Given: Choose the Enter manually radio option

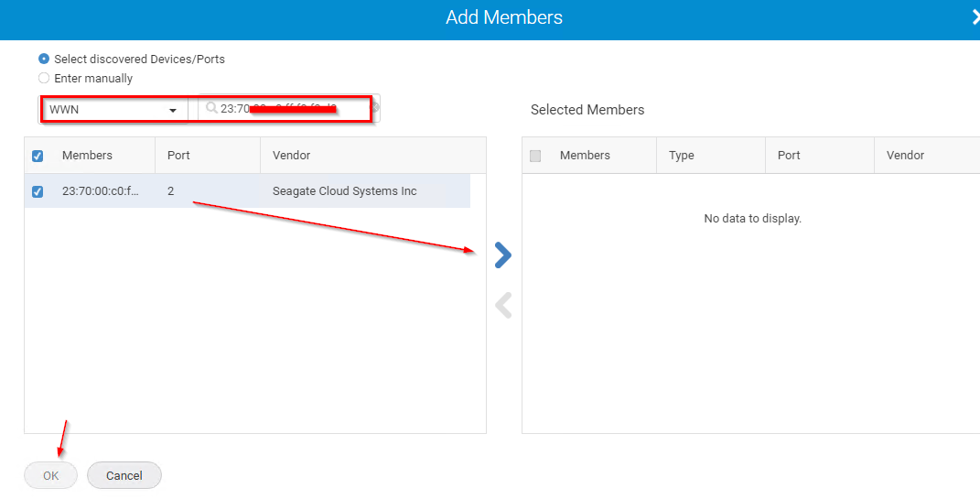Looking at the screenshot, I should coord(44,78).
